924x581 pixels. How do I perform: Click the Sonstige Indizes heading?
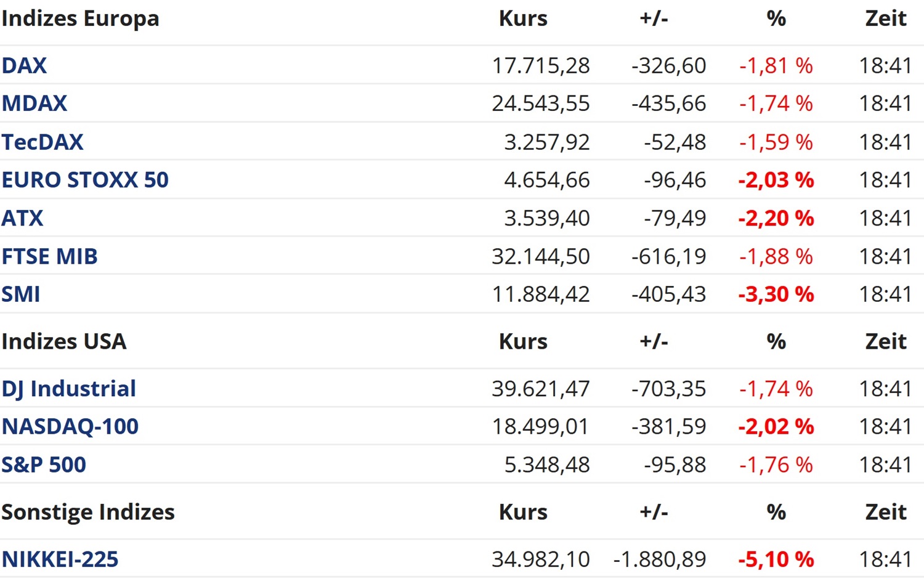tap(88, 512)
